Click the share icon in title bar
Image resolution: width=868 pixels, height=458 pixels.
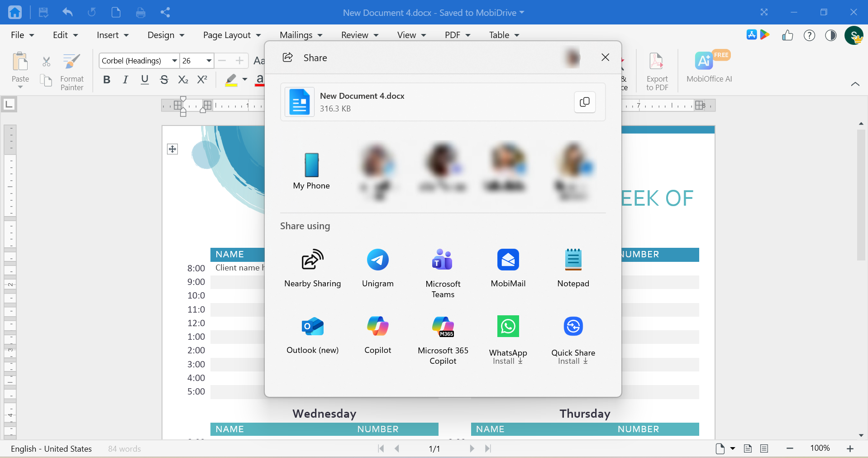pyautogui.click(x=165, y=12)
